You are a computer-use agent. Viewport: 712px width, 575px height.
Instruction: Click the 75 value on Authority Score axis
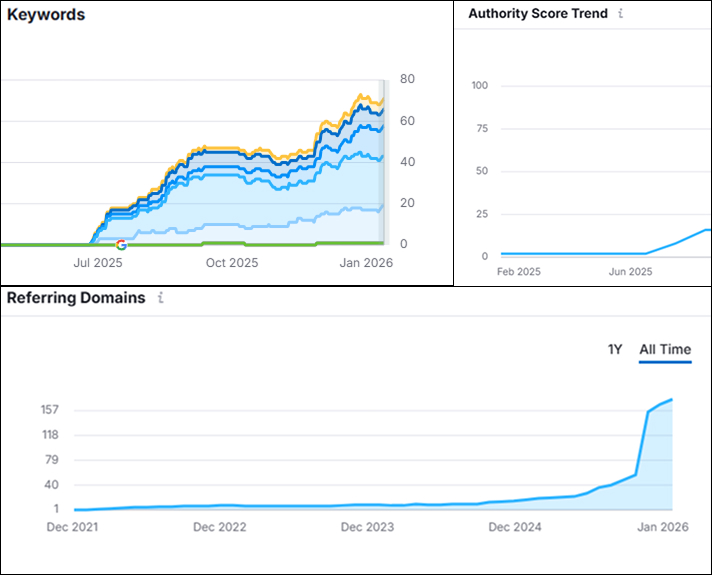[x=482, y=129]
